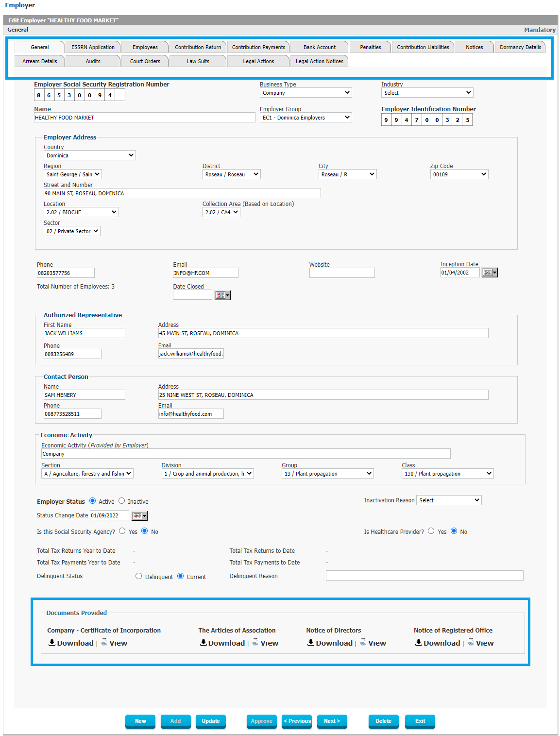
Task: Click view icon for Articles of Association
Action: pos(255,642)
